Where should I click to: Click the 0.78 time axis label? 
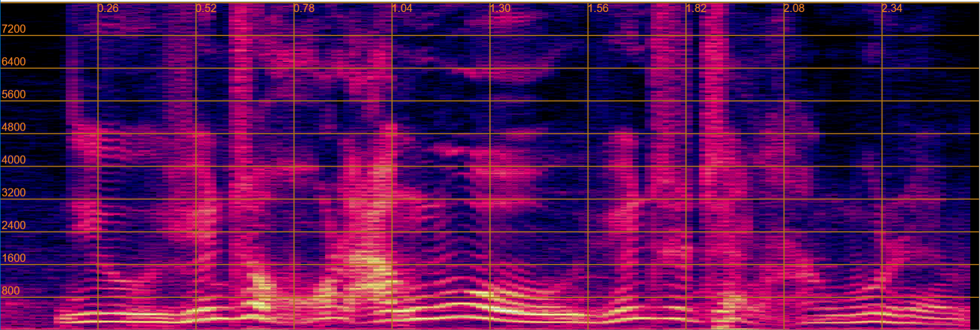(x=304, y=8)
